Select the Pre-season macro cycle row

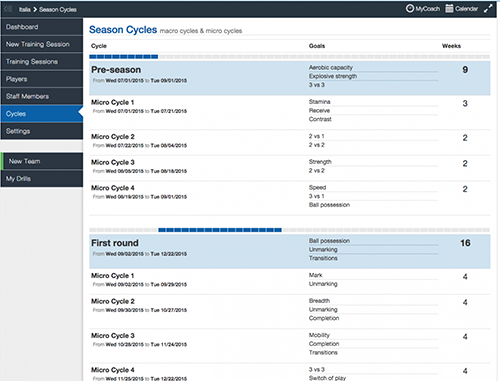coord(290,78)
